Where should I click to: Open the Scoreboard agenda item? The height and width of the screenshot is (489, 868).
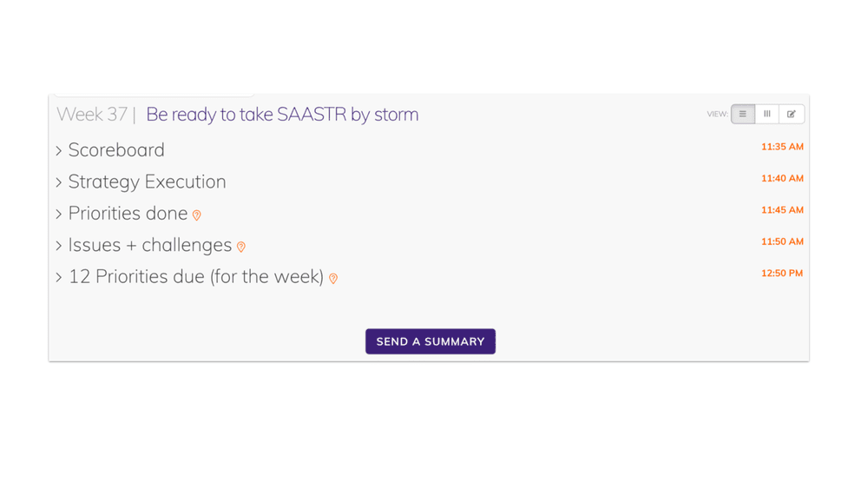click(116, 150)
